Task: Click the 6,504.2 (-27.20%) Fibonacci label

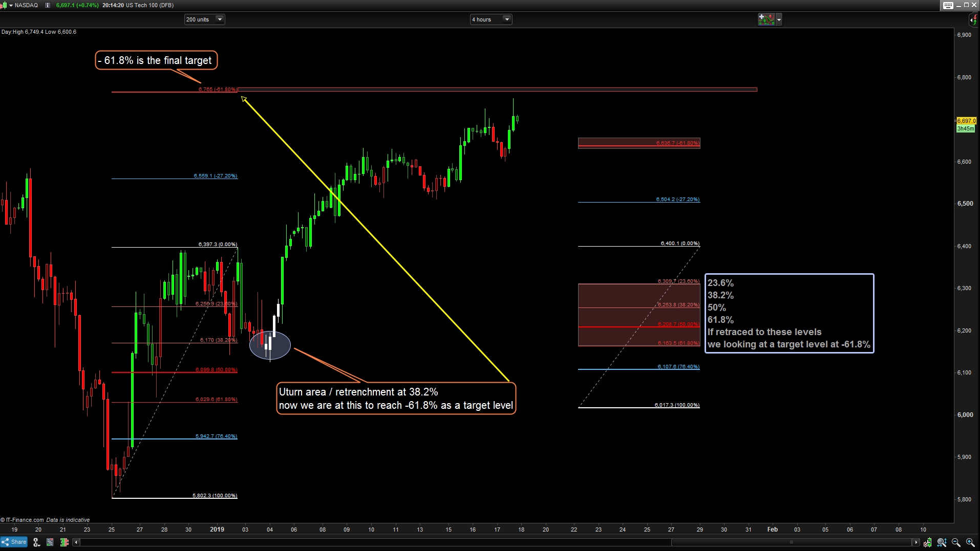Action: [x=678, y=200]
